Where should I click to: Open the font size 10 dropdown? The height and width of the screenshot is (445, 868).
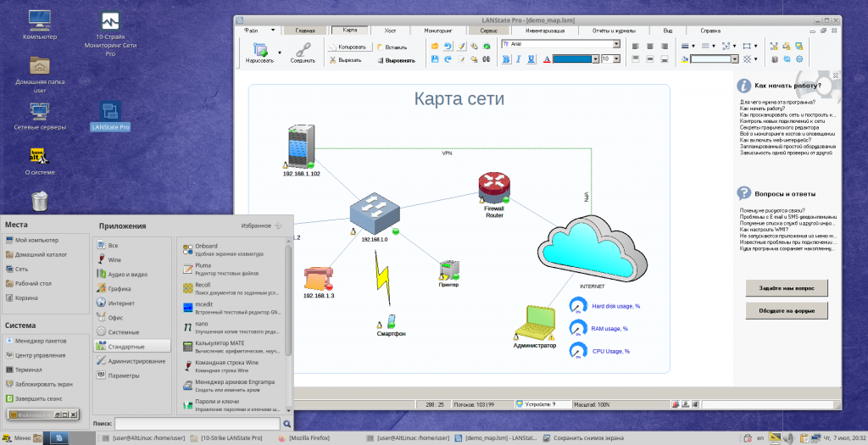617,58
